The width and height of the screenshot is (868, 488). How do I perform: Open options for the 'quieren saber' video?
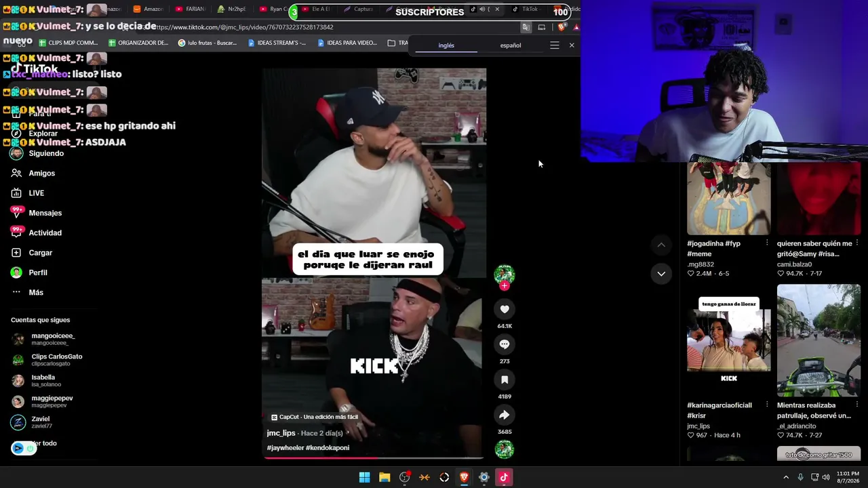(x=857, y=243)
